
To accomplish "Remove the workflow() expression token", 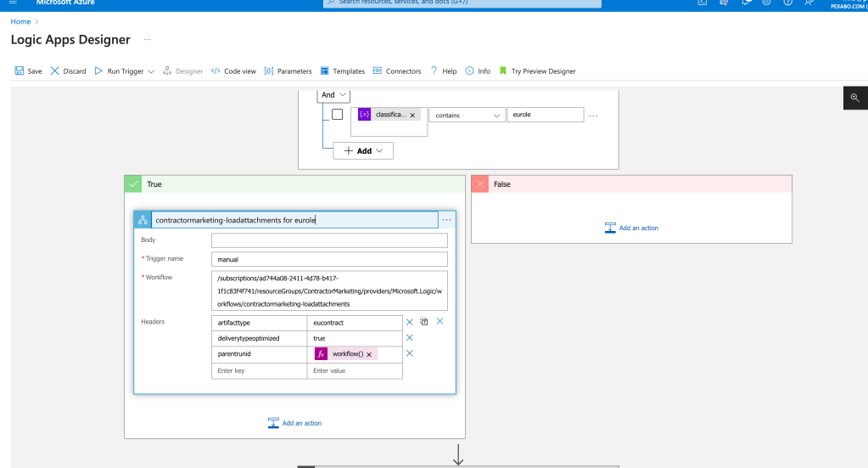I will click(369, 354).
